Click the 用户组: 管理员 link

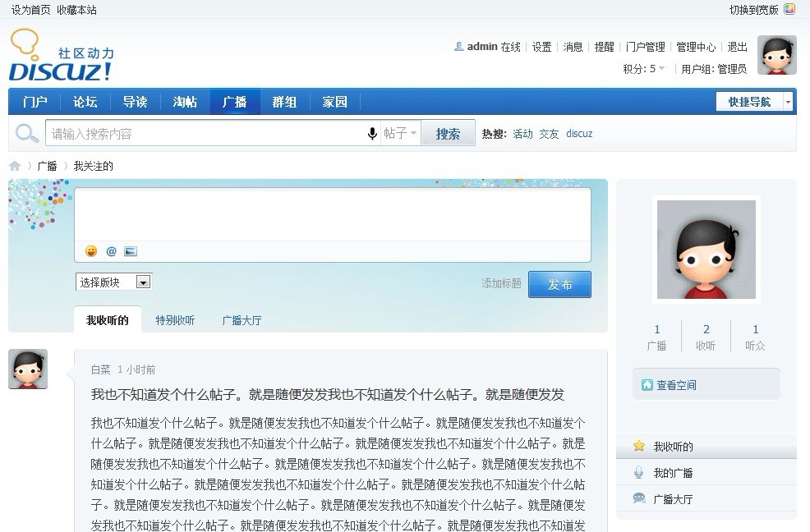pos(714,69)
